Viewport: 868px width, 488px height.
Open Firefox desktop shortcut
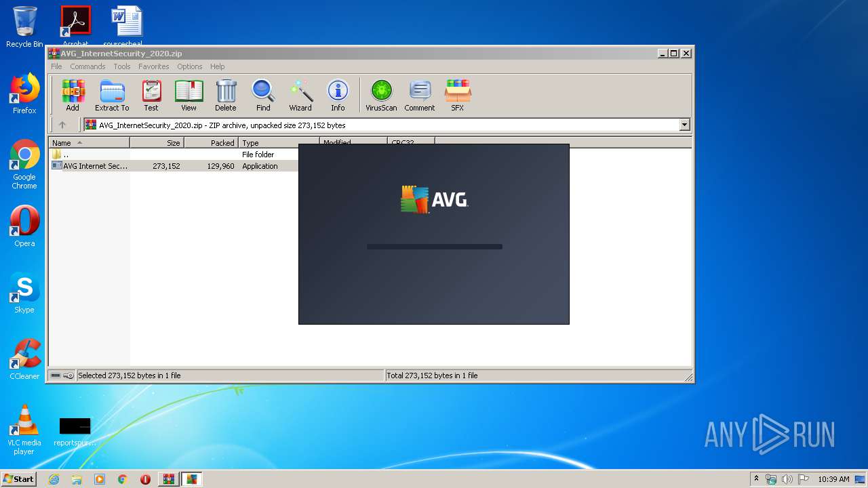point(24,94)
